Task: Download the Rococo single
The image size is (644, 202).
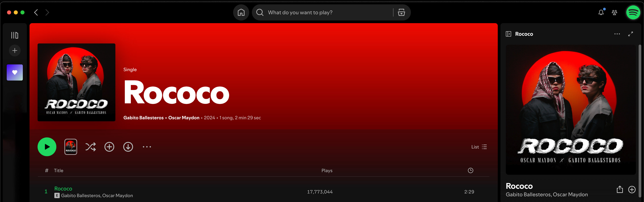Action: (x=128, y=147)
